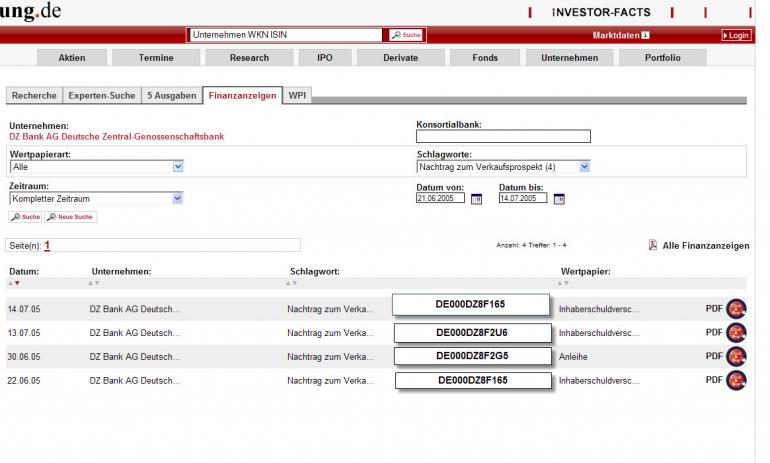Click the Marktdaten info icon
The height and width of the screenshot is (463, 770).
645,35
